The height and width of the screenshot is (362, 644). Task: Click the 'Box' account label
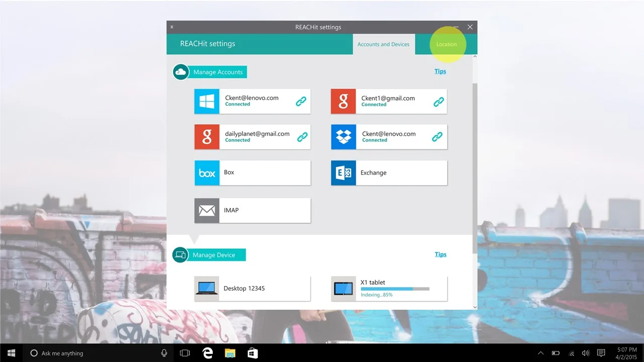pos(229,172)
